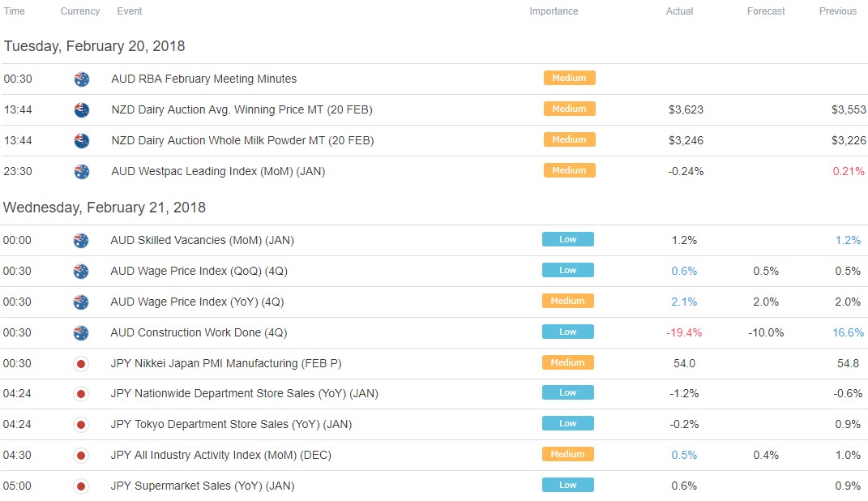This screenshot has width=868, height=501.
Task: Click Australian flag next to Westpac Leading Index
Action: pyautogui.click(x=82, y=172)
